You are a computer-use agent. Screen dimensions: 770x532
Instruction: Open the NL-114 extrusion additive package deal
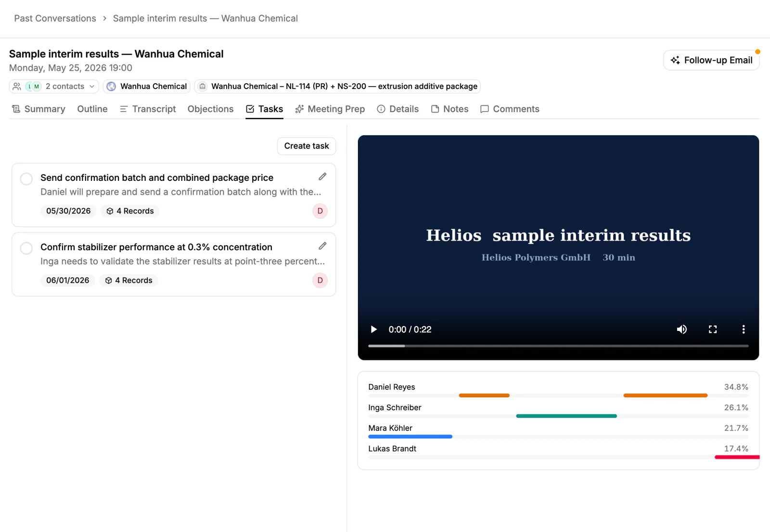click(337, 87)
